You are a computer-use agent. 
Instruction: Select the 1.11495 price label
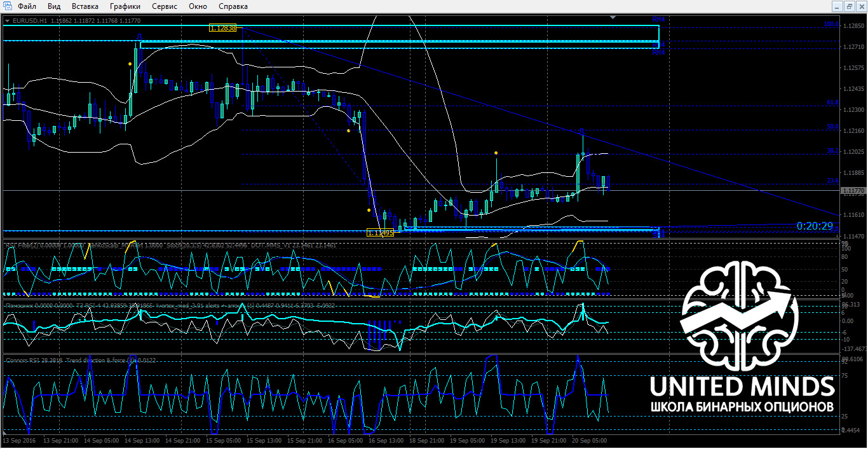click(381, 233)
